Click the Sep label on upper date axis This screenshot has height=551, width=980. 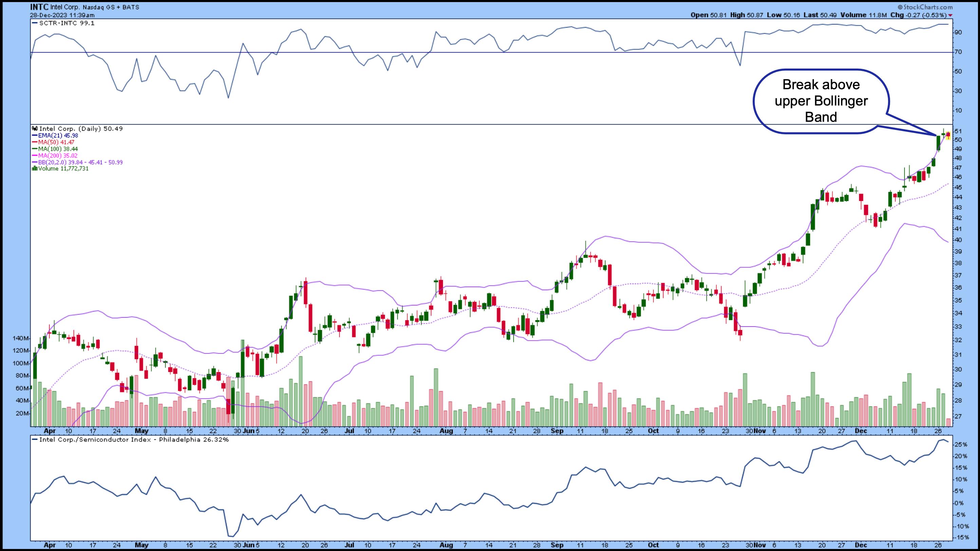coord(557,431)
